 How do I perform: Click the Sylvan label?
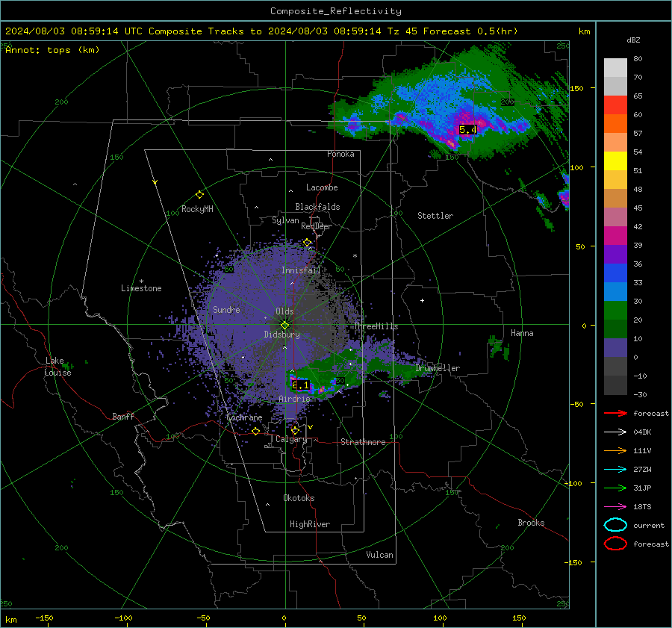(285, 220)
